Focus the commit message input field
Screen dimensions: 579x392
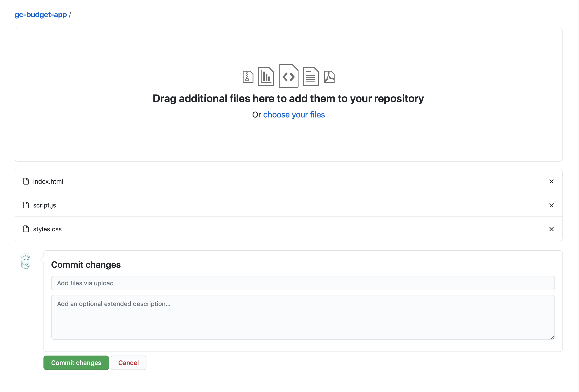[x=303, y=283]
